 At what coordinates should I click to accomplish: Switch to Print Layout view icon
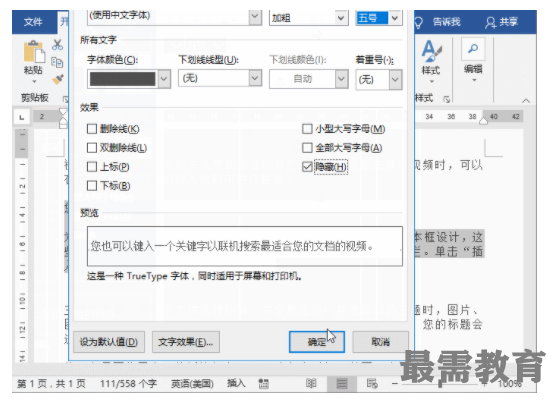[x=341, y=383]
